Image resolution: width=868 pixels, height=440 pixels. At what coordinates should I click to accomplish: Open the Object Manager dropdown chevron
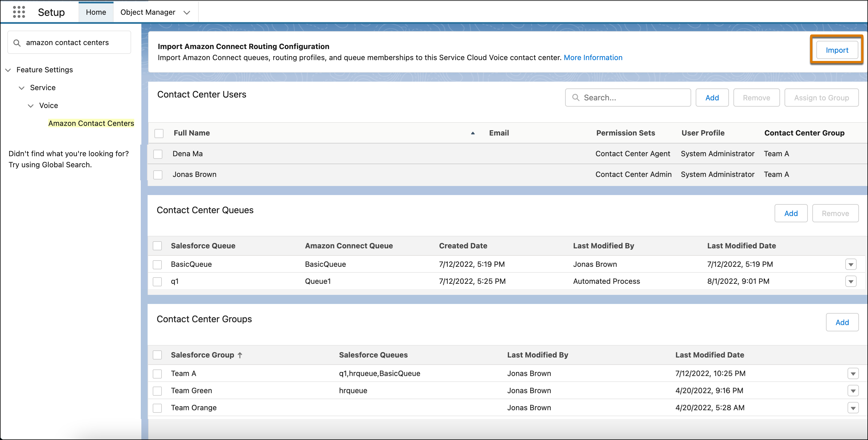click(x=187, y=13)
